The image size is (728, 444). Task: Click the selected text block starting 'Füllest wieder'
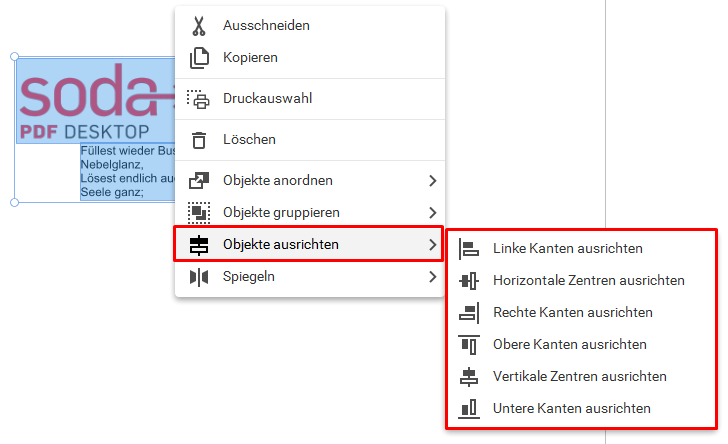tap(128, 172)
